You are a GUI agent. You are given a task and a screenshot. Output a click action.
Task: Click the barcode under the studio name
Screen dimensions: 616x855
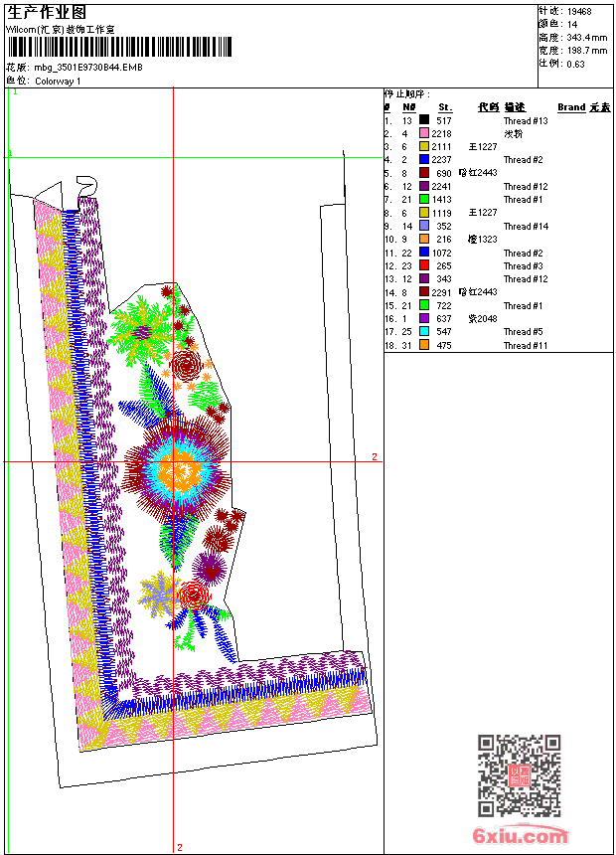(x=119, y=47)
